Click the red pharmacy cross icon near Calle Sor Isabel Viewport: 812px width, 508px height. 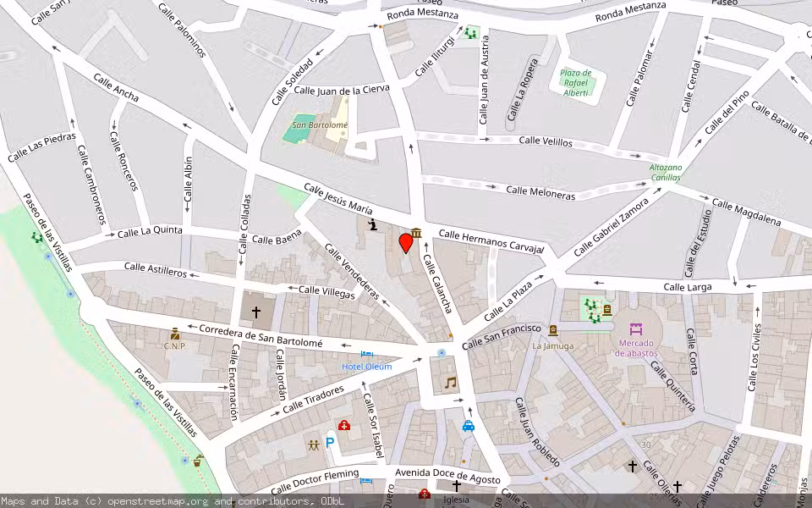point(344,425)
